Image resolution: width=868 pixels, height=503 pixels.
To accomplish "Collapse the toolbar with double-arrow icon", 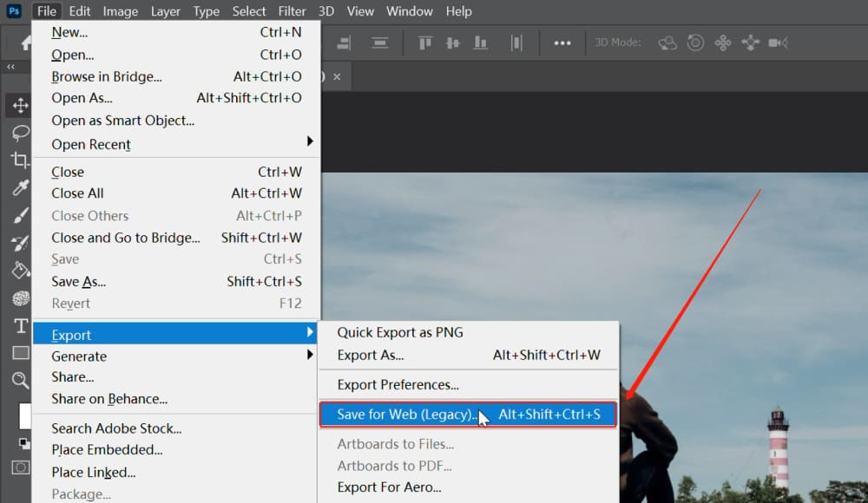I will point(10,67).
